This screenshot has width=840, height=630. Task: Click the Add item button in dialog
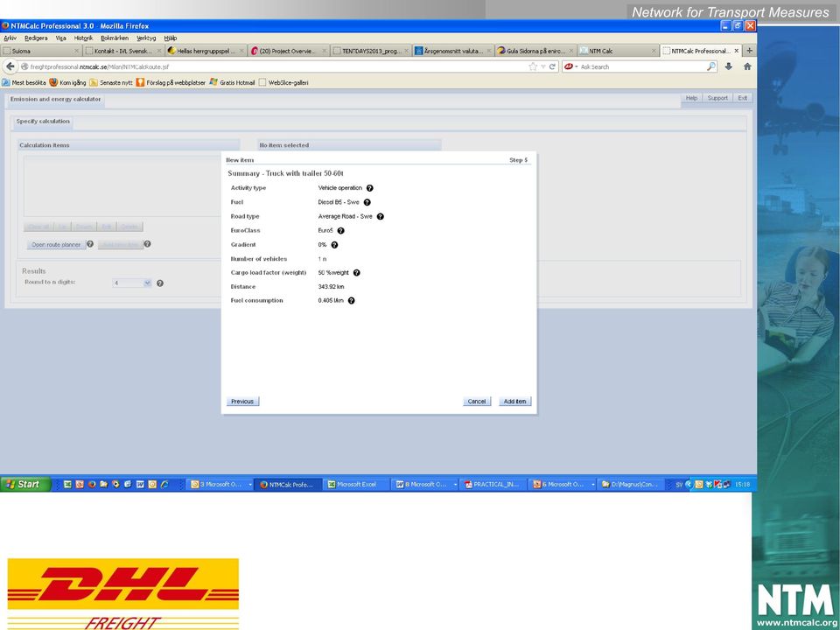(514, 402)
